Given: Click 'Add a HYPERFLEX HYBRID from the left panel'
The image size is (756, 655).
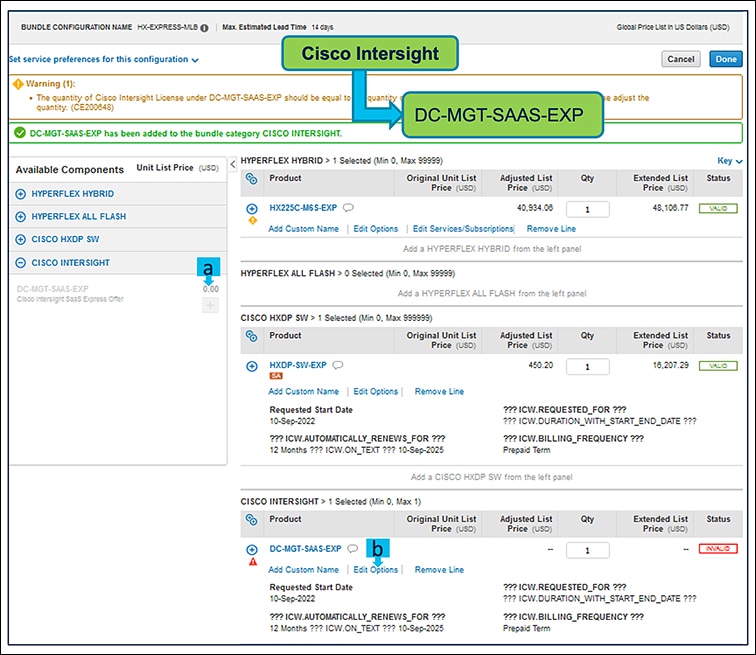Looking at the screenshot, I should [x=492, y=249].
